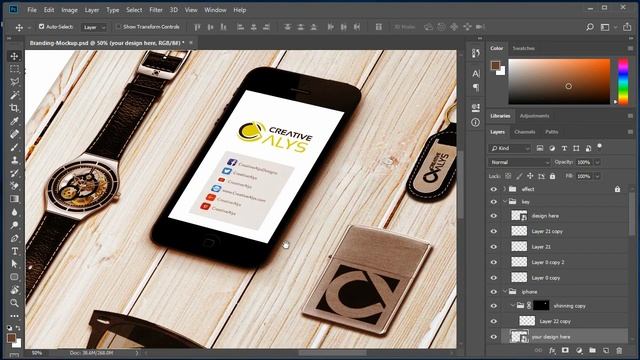Select the Zoom tool
The image size is (640, 360).
point(14,303)
